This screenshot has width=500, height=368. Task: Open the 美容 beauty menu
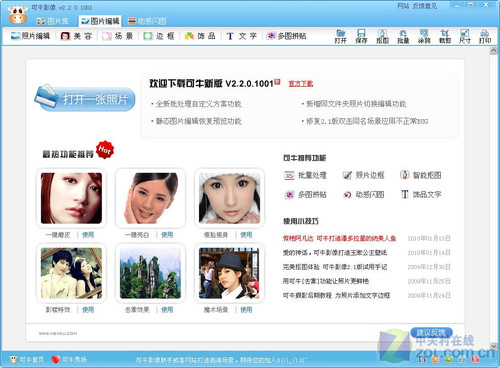point(76,36)
